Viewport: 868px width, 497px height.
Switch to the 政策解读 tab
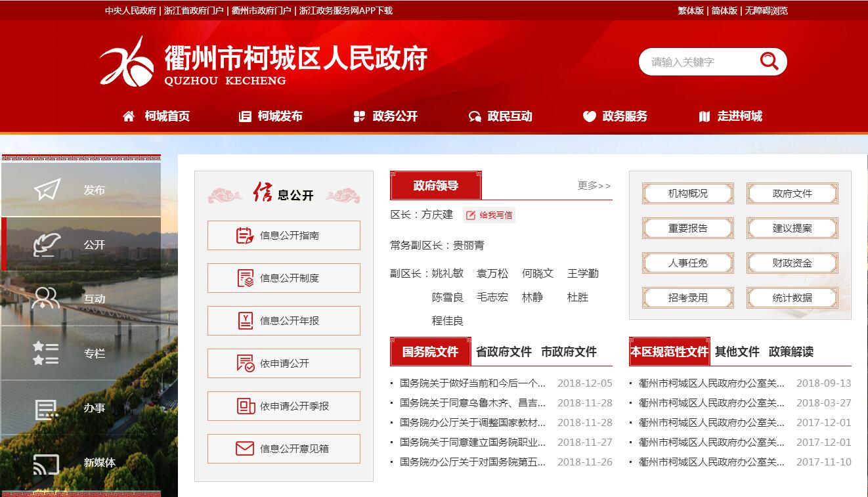coord(791,352)
